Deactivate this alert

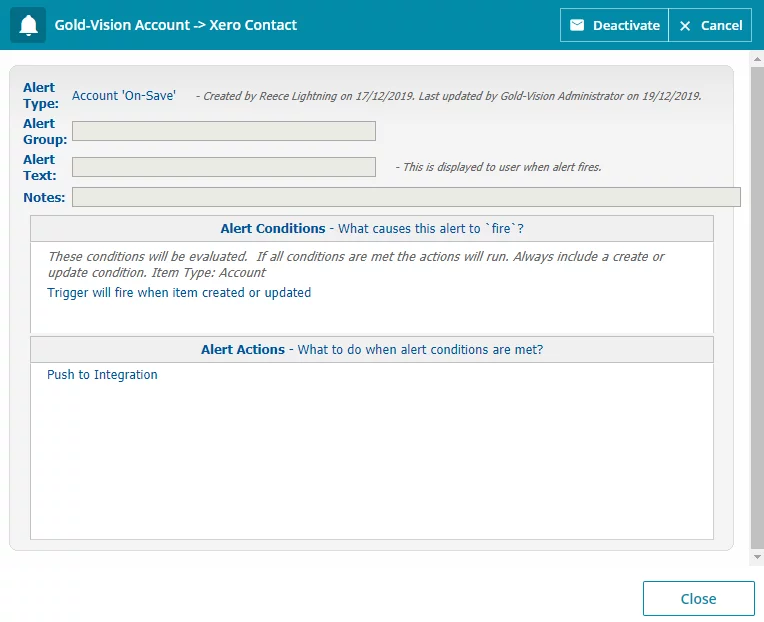(x=614, y=25)
